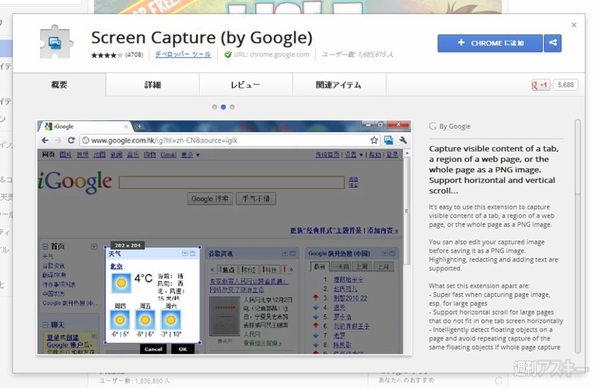
Task: Click the iGoogle search input box
Action: coord(232,183)
